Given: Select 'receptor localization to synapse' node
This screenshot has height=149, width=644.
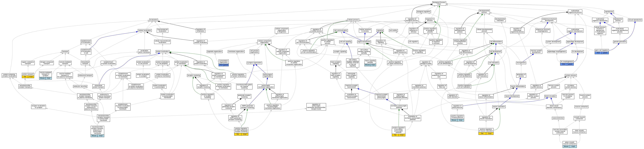Looking at the screenshot, I should [x=39, y=107].
